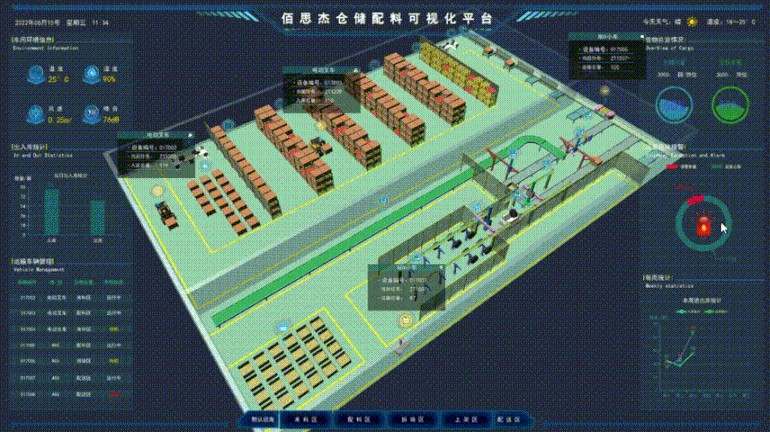Screen dimensions: 770x432
Task: Click the green cargo capacity gauge
Action: pos(730,105)
